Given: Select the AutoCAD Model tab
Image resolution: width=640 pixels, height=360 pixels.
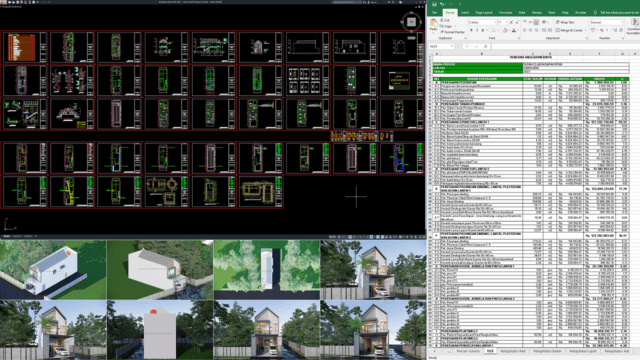Looking at the screenshot, I should click(x=7, y=236).
